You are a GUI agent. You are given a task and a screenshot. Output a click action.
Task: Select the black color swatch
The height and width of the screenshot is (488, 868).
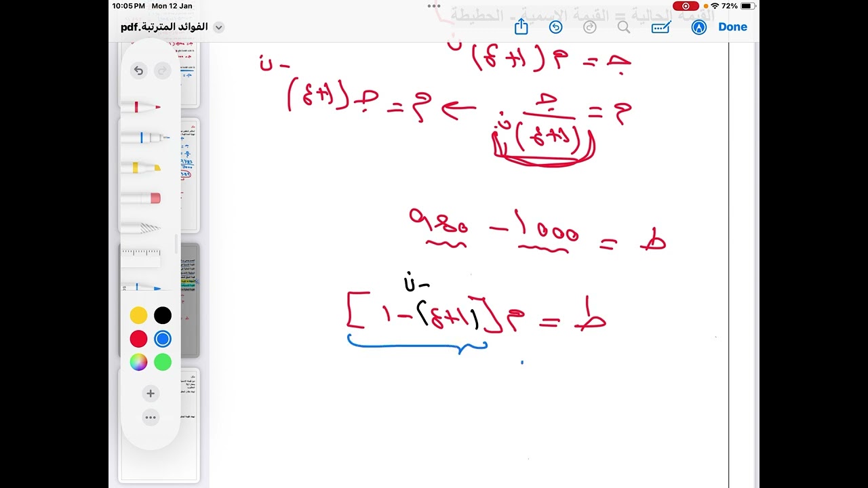pyautogui.click(x=163, y=315)
